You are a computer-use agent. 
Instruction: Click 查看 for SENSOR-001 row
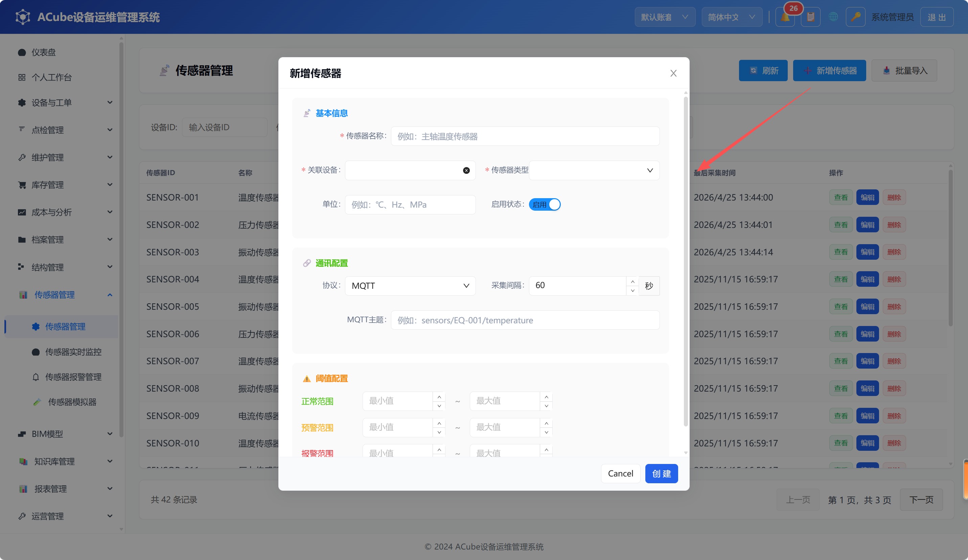pos(841,197)
